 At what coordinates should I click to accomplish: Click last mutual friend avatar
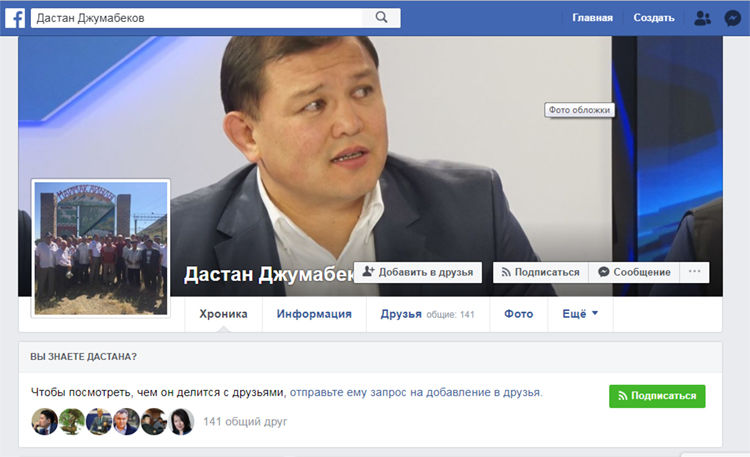pyautogui.click(x=181, y=422)
